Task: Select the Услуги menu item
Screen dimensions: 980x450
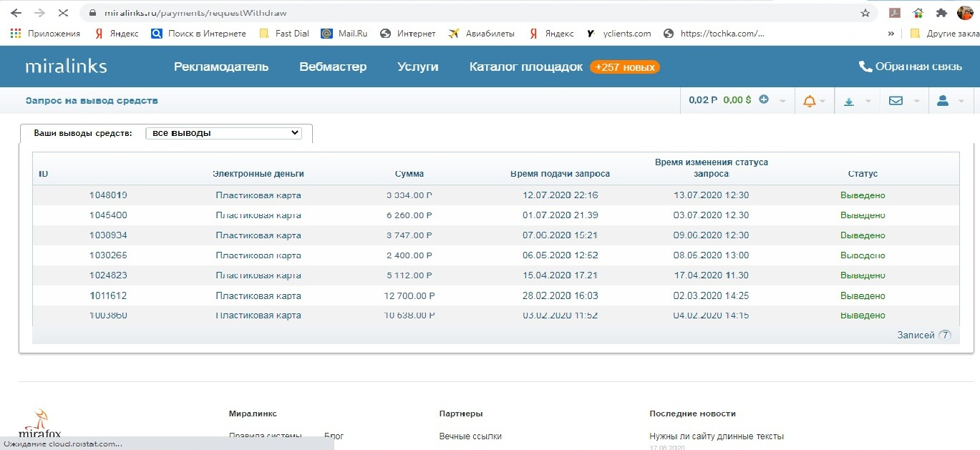Action: point(418,67)
